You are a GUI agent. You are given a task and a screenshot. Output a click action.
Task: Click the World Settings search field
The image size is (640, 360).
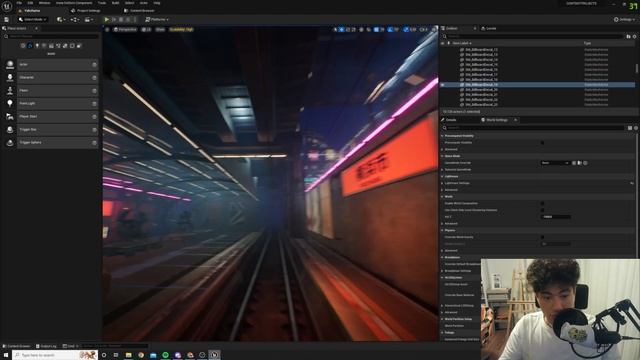tap(533, 128)
